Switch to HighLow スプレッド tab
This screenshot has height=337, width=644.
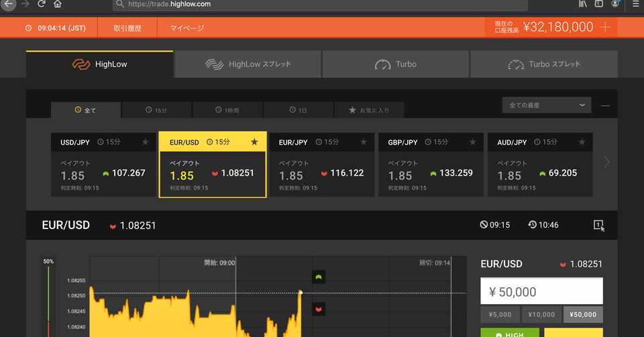pyautogui.click(x=248, y=64)
